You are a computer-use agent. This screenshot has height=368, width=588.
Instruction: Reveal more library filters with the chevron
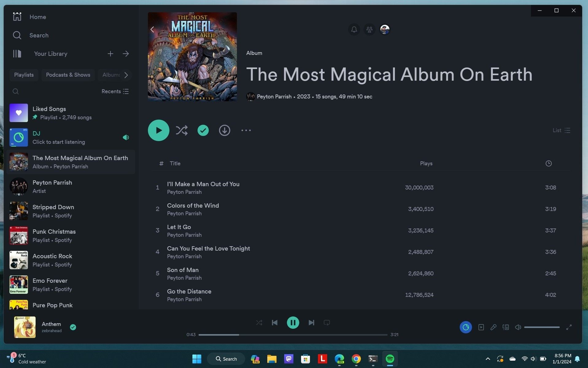click(126, 75)
